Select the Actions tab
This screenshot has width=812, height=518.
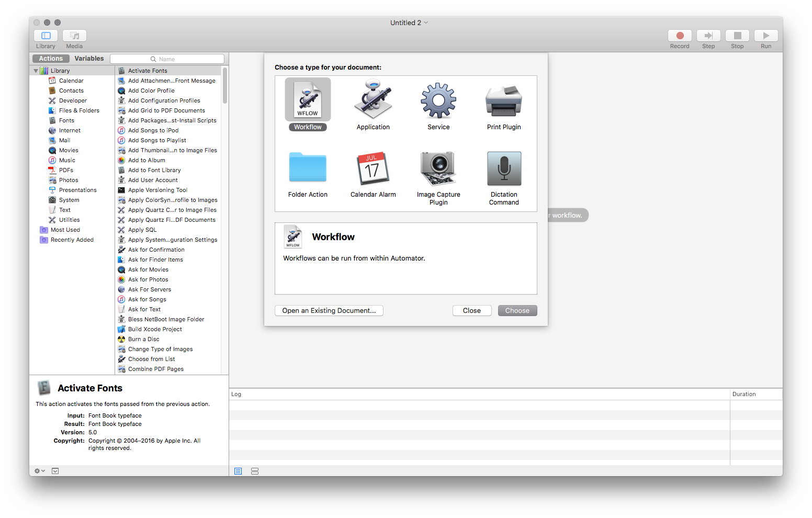pyautogui.click(x=50, y=58)
